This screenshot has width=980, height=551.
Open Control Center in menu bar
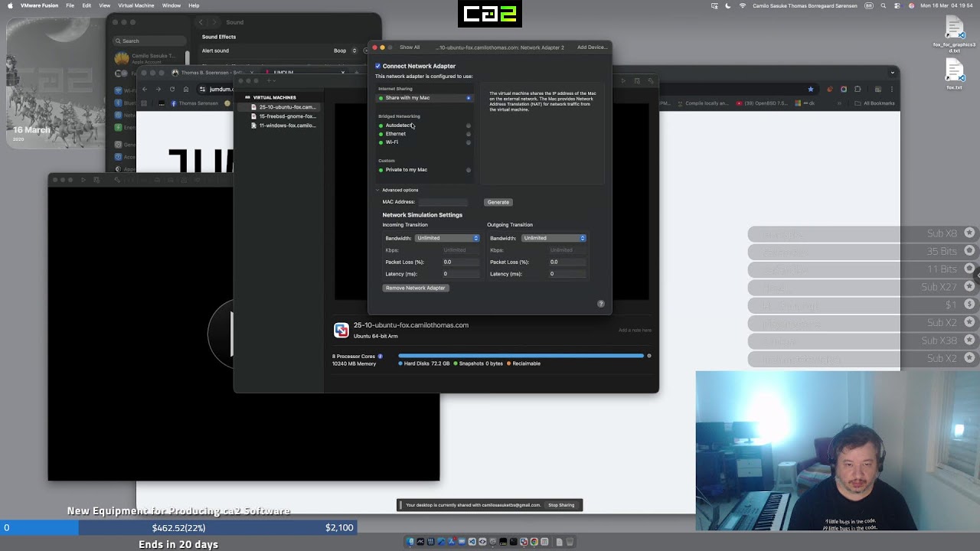pos(897,5)
